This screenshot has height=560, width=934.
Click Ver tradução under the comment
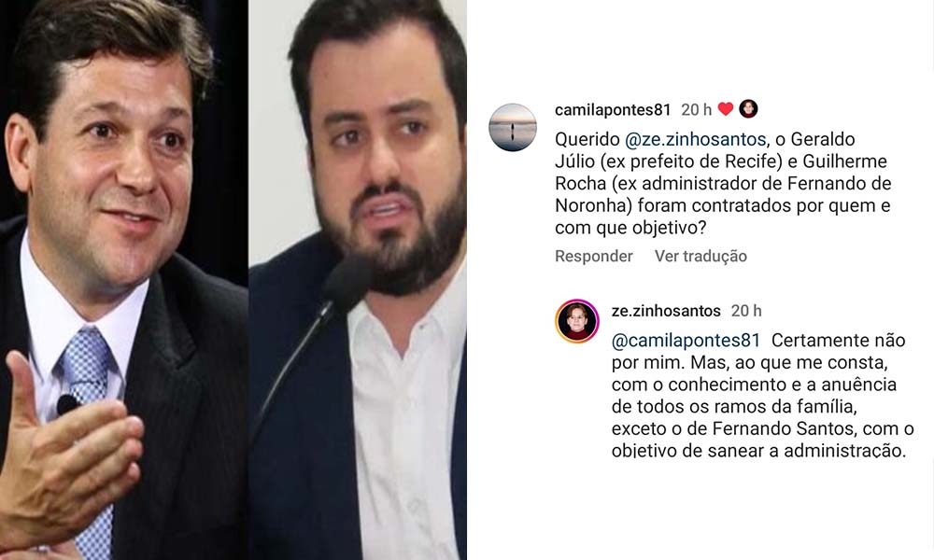(700, 257)
